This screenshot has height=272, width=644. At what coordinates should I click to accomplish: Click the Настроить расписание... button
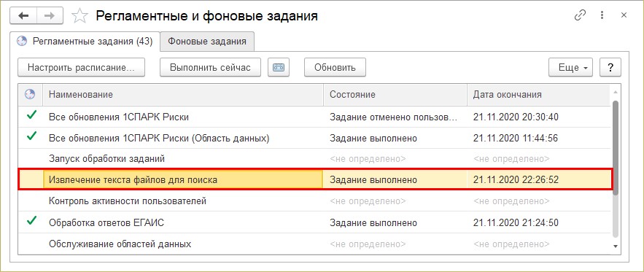tap(82, 67)
